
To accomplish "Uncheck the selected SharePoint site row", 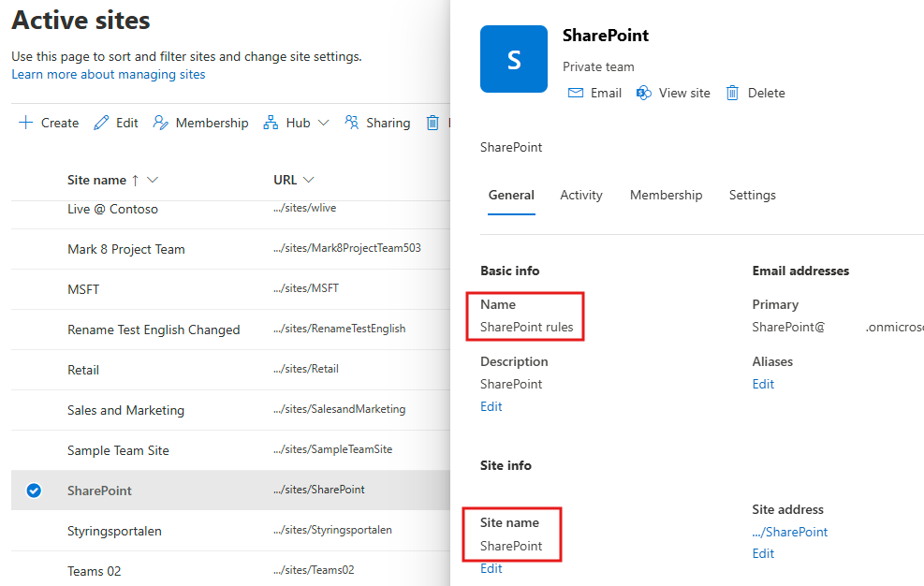I will pos(34,491).
